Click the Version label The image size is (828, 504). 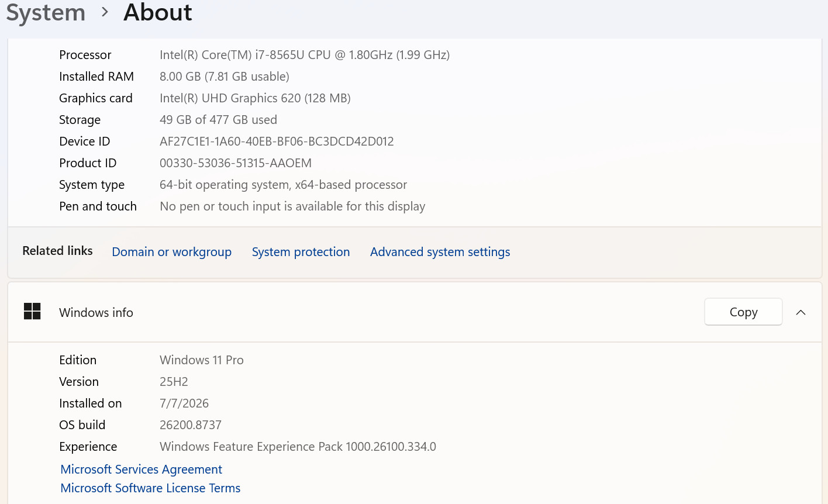(x=79, y=382)
